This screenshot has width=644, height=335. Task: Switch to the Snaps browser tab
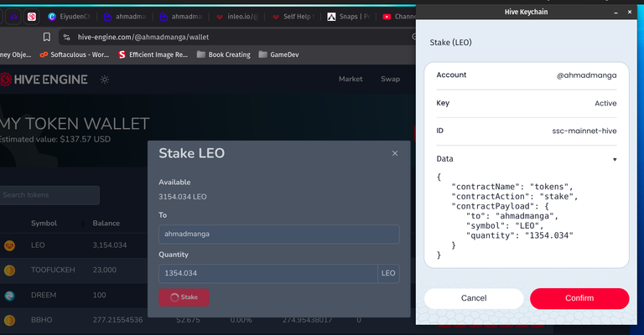click(349, 17)
